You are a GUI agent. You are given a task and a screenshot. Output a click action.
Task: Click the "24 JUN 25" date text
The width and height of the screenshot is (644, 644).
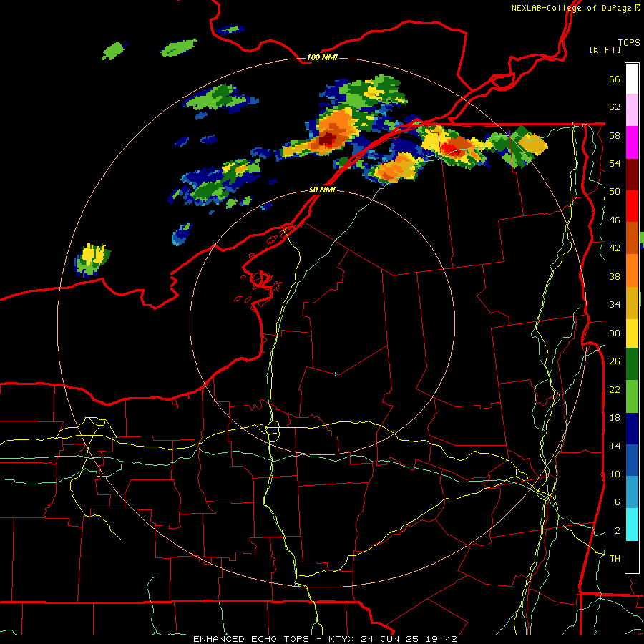389,639
